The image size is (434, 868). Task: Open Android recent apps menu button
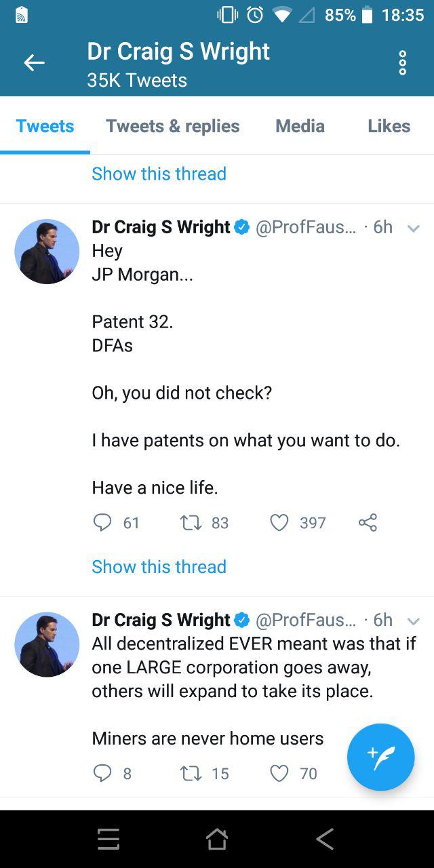(x=108, y=840)
